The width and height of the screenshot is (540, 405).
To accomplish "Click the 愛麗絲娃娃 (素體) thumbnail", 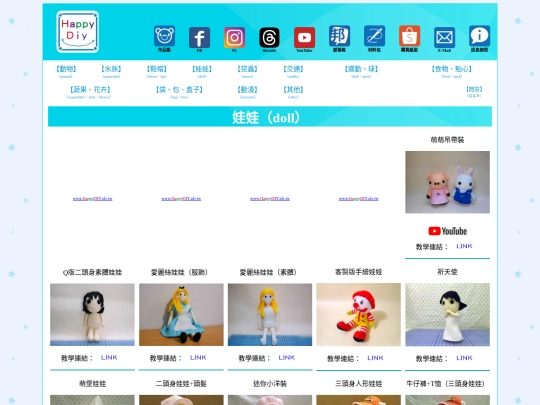I will click(x=270, y=314).
